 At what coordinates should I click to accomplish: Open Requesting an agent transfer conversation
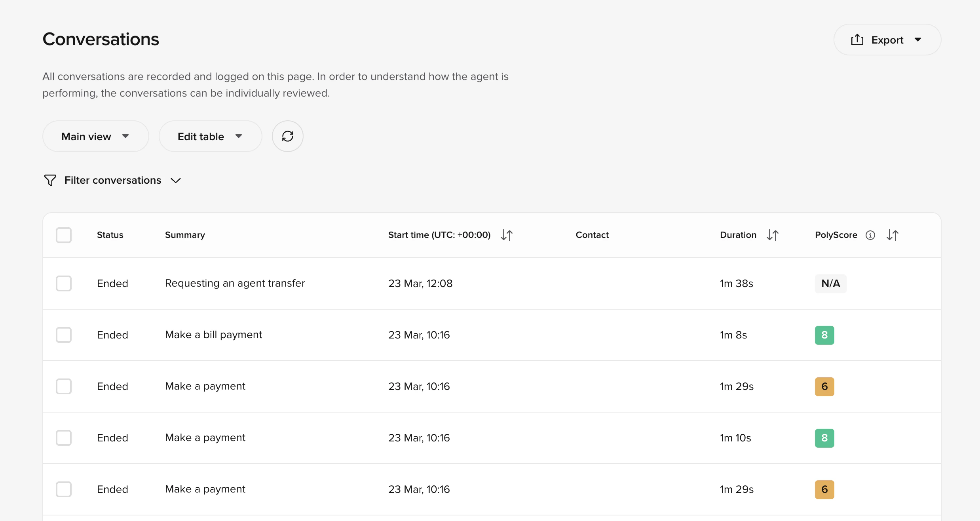click(x=235, y=283)
